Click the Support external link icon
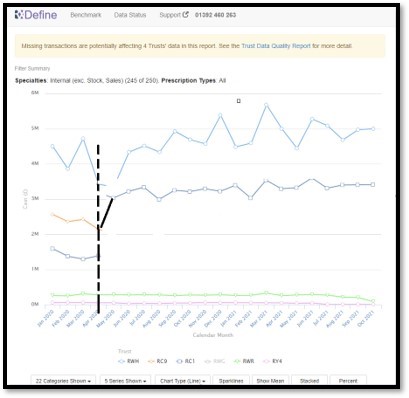The height and width of the screenshot is (398, 409). (x=186, y=15)
